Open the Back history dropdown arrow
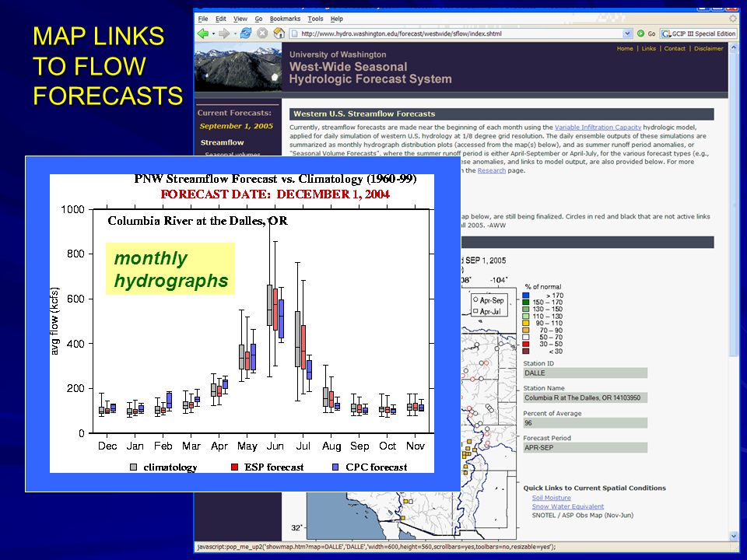 click(x=213, y=33)
